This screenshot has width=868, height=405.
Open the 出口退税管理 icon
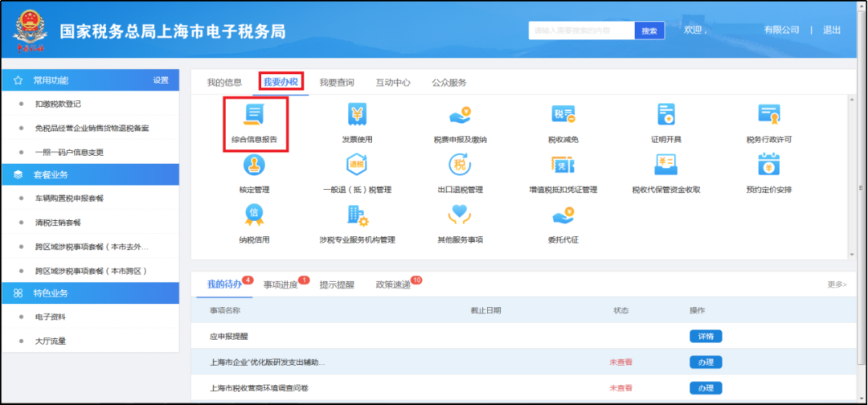(460, 164)
